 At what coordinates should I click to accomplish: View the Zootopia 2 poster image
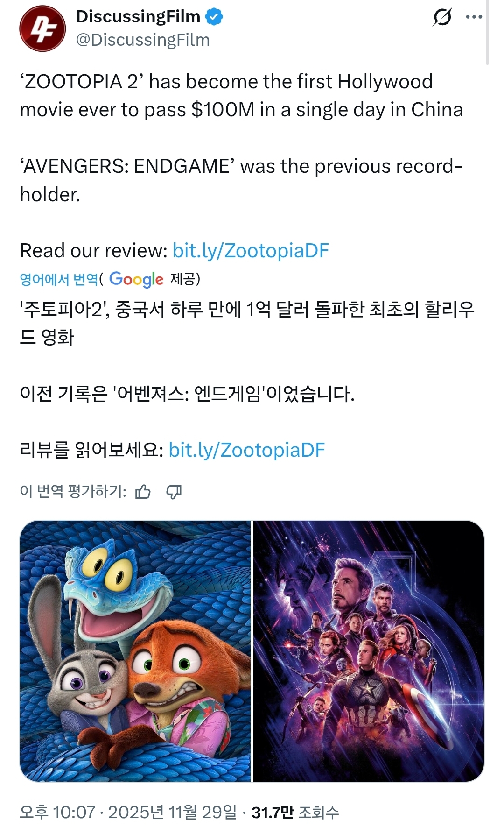tap(135, 651)
